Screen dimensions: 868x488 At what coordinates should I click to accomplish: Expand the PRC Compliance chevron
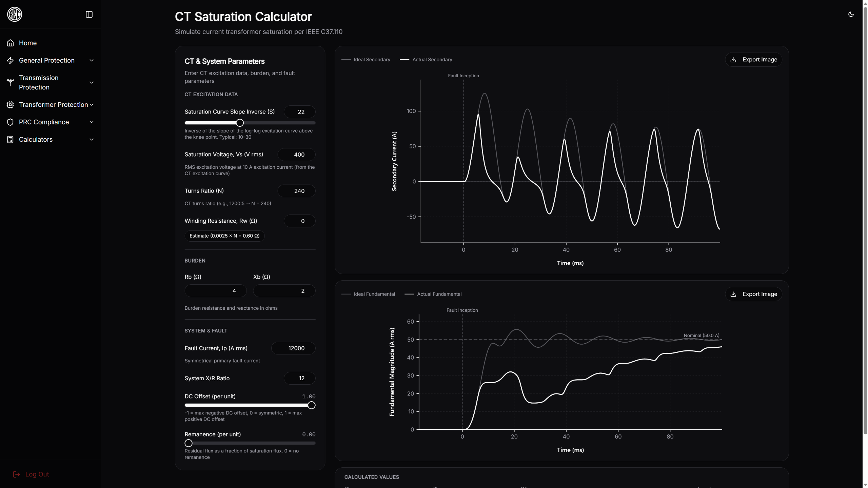pos(91,122)
